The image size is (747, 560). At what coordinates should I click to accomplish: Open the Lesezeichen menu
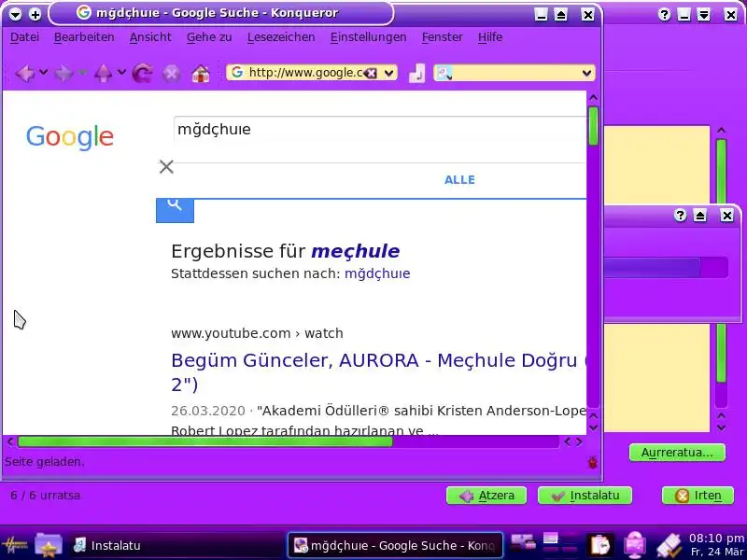281,37
